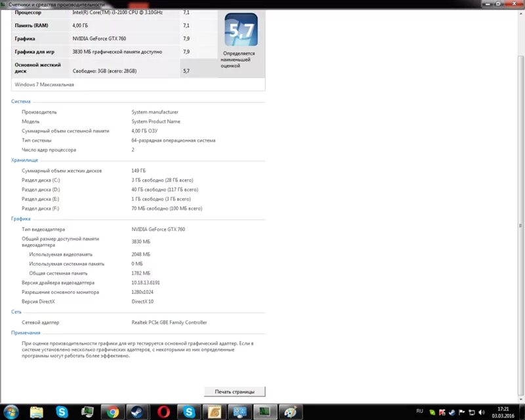525x420 pixels.
Task: Open the Action Center flag icon
Action: (462, 412)
